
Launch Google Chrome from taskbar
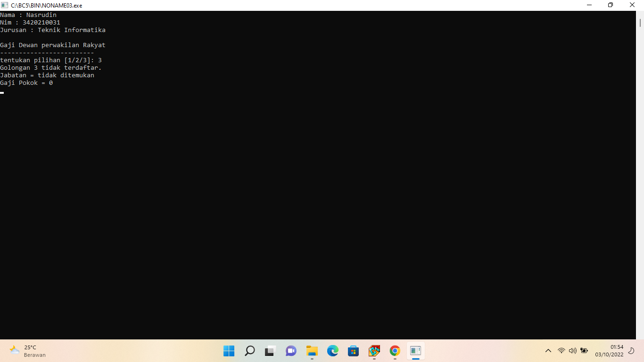tap(395, 351)
